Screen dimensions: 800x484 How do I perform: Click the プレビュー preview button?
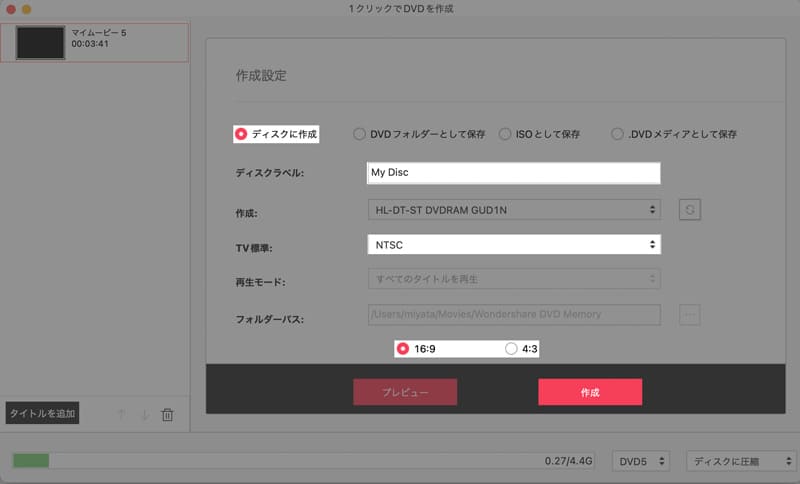pyautogui.click(x=405, y=392)
